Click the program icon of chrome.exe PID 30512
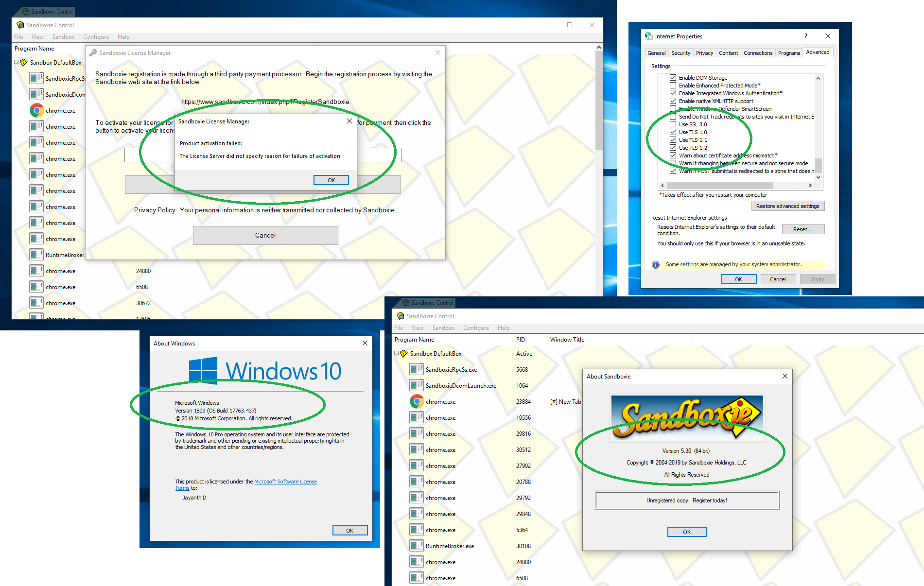The width and height of the screenshot is (924, 586). coord(417,449)
